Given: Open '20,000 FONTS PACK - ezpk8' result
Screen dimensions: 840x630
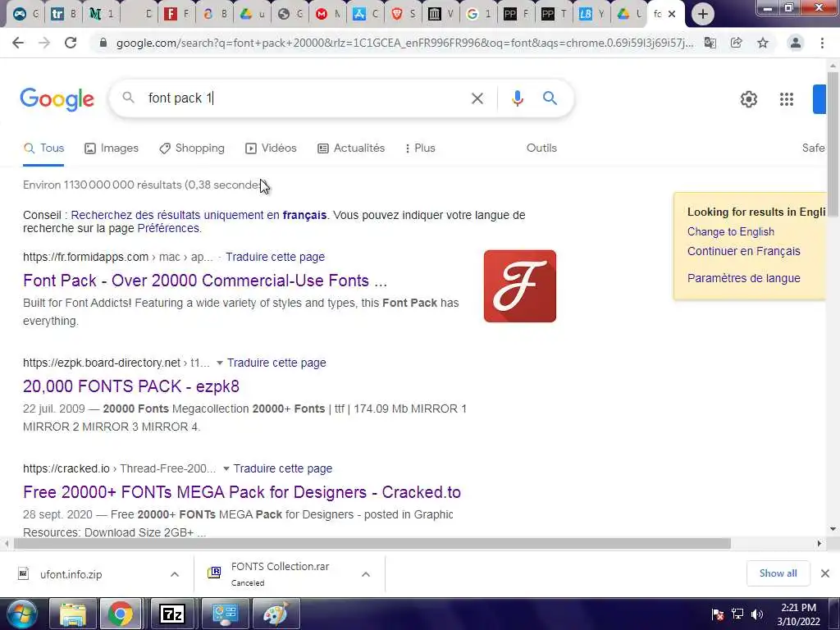Looking at the screenshot, I should (x=131, y=386).
